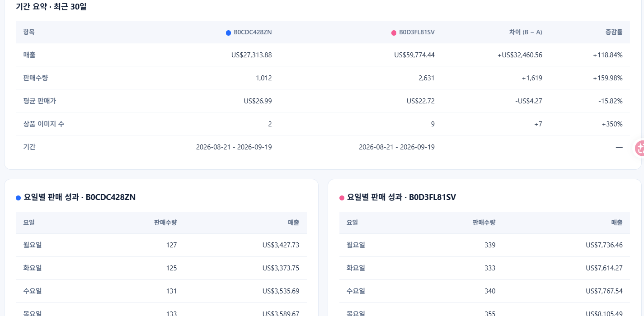Image resolution: width=644 pixels, height=316 pixels.
Task: Click the 평균 판매가 row label
Action: (x=40, y=101)
